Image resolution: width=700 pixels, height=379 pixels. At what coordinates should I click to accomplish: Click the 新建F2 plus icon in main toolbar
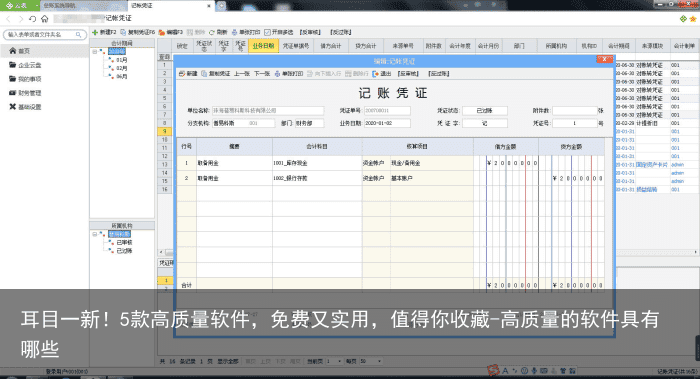95,32
